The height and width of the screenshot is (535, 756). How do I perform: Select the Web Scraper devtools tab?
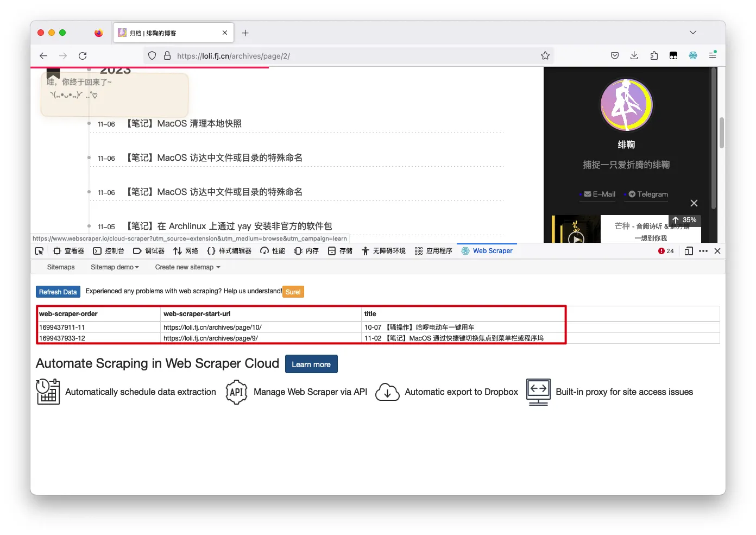click(487, 251)
